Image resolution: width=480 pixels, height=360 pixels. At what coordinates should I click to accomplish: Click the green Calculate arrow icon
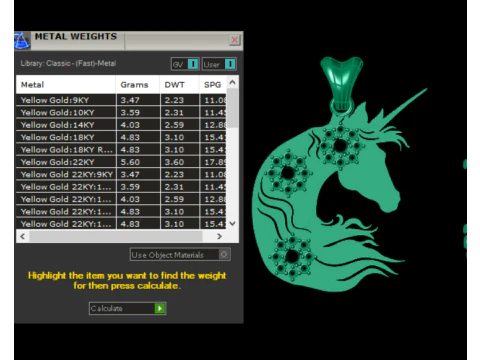[x=160, y=308]
